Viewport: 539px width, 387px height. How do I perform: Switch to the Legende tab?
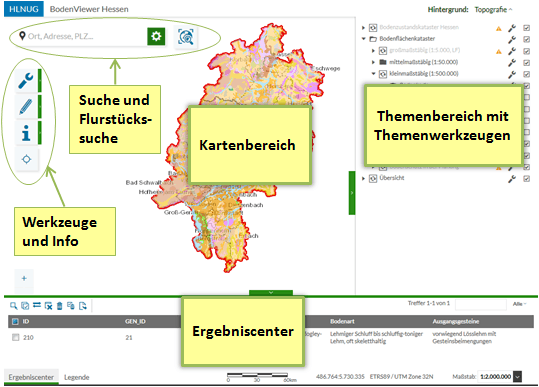[77, 377]
